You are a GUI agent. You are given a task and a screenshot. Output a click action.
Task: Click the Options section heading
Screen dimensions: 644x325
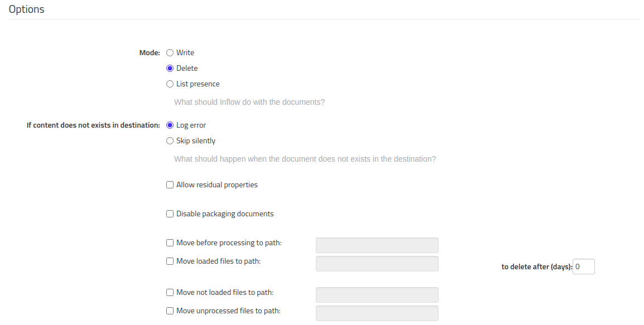click(x=27, y=9)
